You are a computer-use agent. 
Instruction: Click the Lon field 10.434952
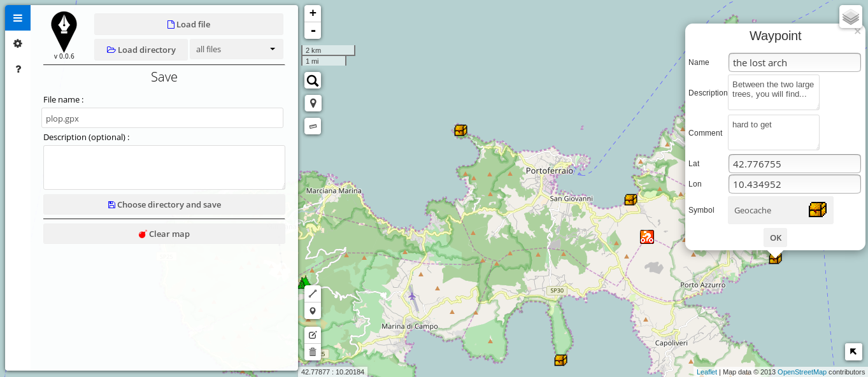click(795, 184)
